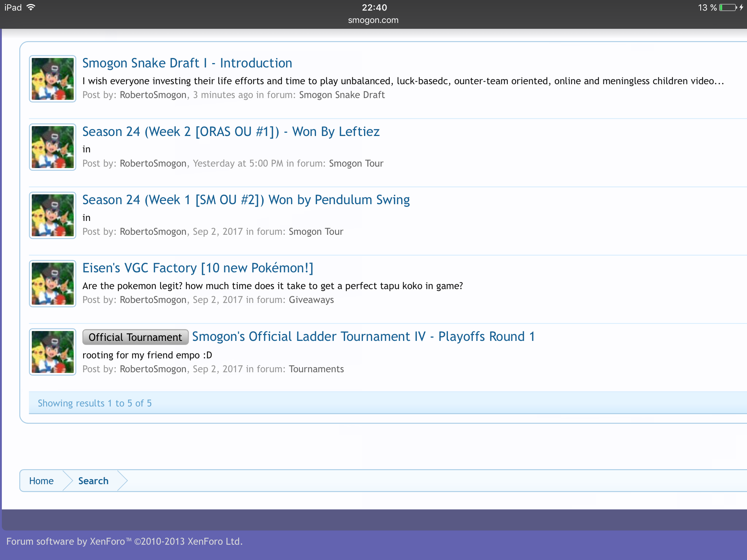747x560 pixels.
Task: Go to Home in breadcrumb
Action: (x=41, y=481)
